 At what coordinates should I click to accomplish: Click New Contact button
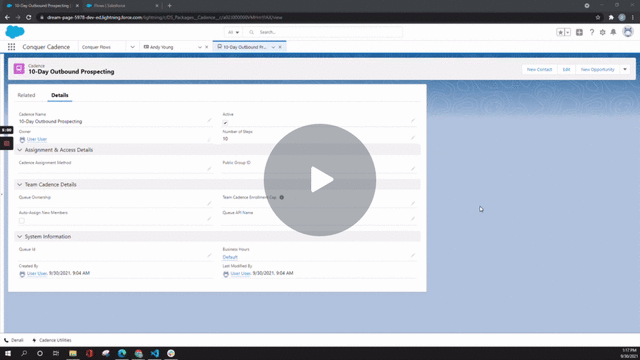[x=539, y=69]
